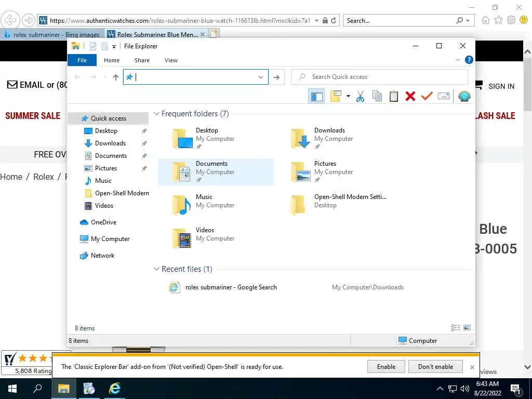Select Open-Shell Modern in navigation pane
Screen dimensions: 532x399
click(x=122, y=193)
